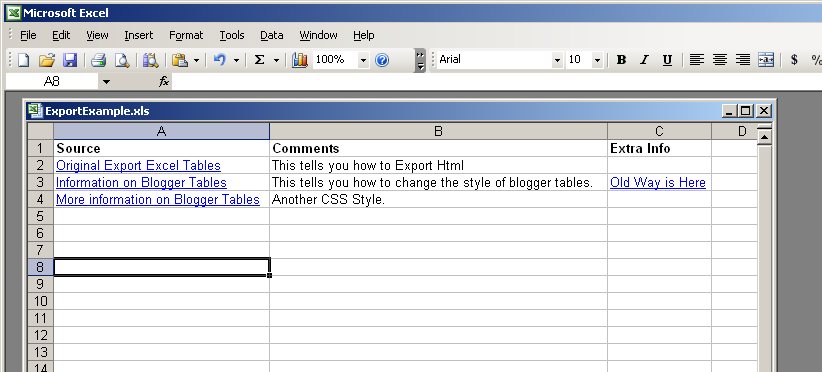Create a new blank workbook
This screenshot has height=372, width=822.
(24, 60)
